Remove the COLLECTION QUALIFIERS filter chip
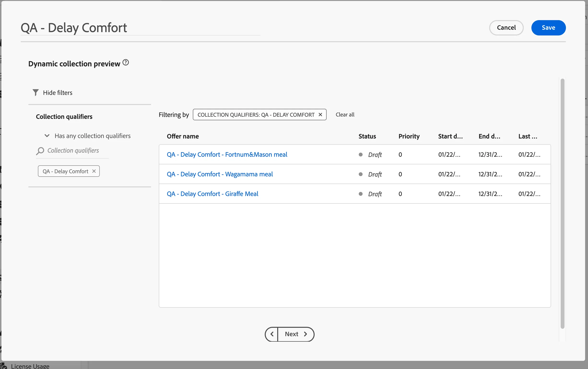This screenshot has height=369, width=588. (x=320, y=115)
